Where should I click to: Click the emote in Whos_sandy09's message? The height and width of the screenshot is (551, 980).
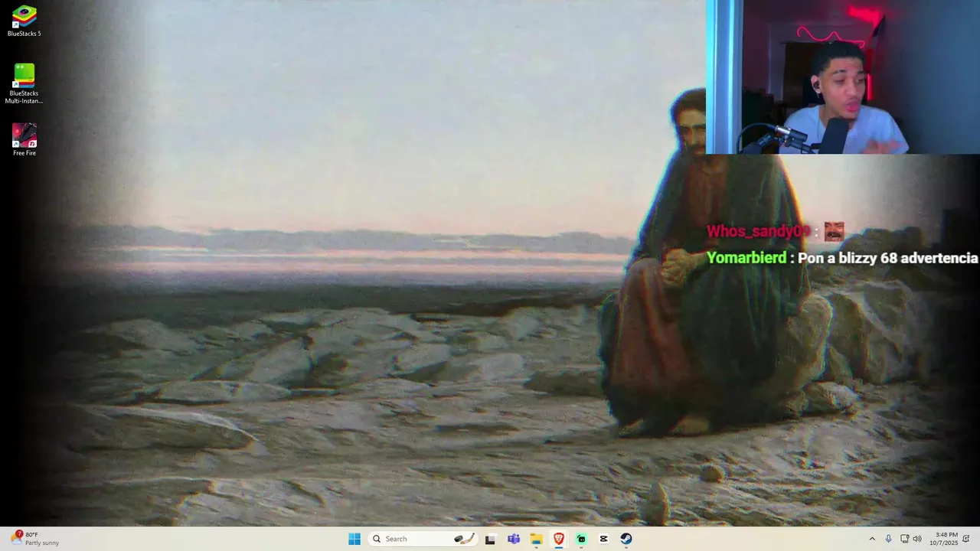[834, 231]
